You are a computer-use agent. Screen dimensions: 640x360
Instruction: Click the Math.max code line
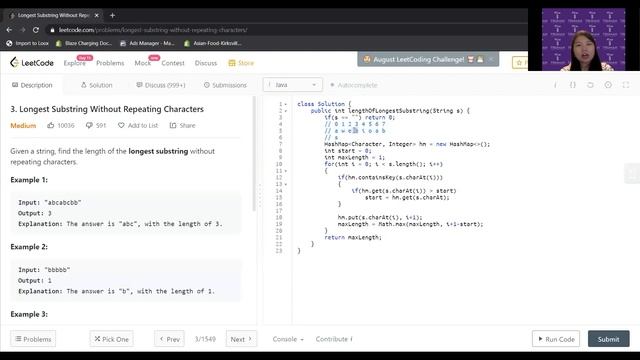click(x=410, y=224)
